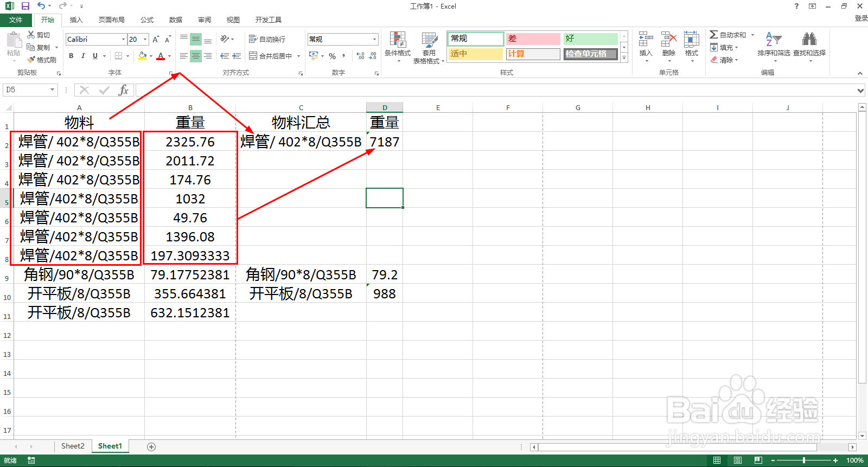Switch to Page Layout view in status bar
This screenshot has width=868, height=467.
coord(738,460)
